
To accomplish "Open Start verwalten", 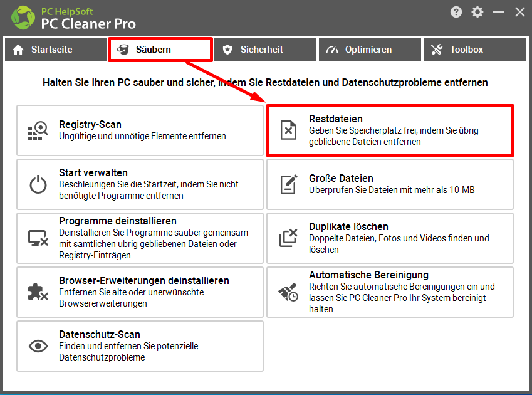I will [x=140, y=184].
